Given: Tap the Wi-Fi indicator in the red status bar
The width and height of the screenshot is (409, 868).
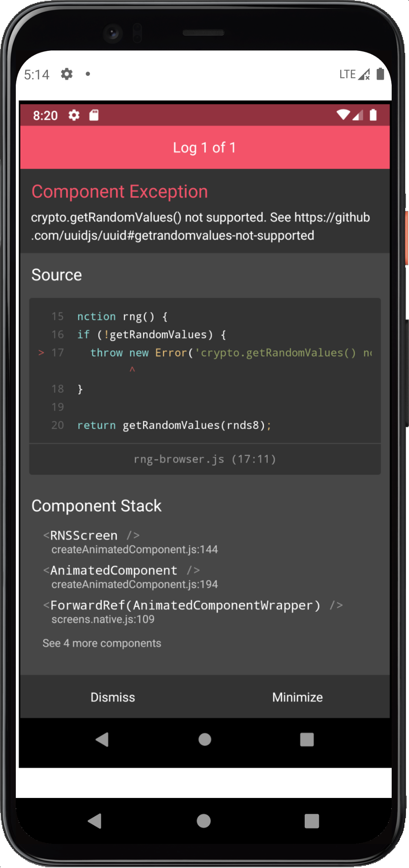Looking at the screenshot, I should tap(343, 114).
